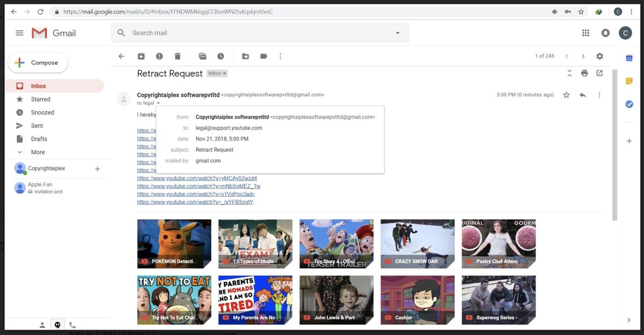
Task: Remove the Inbox label from email
Action: point(225,73)
